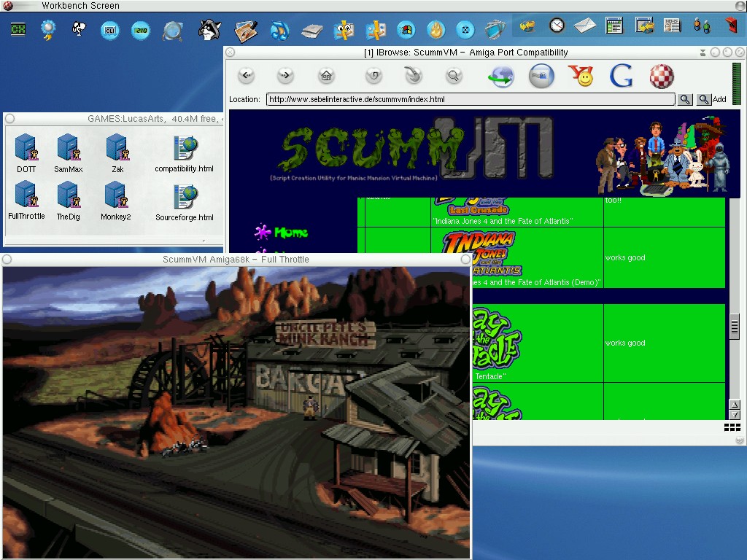Click the Google icon in the browser toolbar
The height and width of the screenshot is (560, 747).
pyautogui.click(x=619, y=74)
